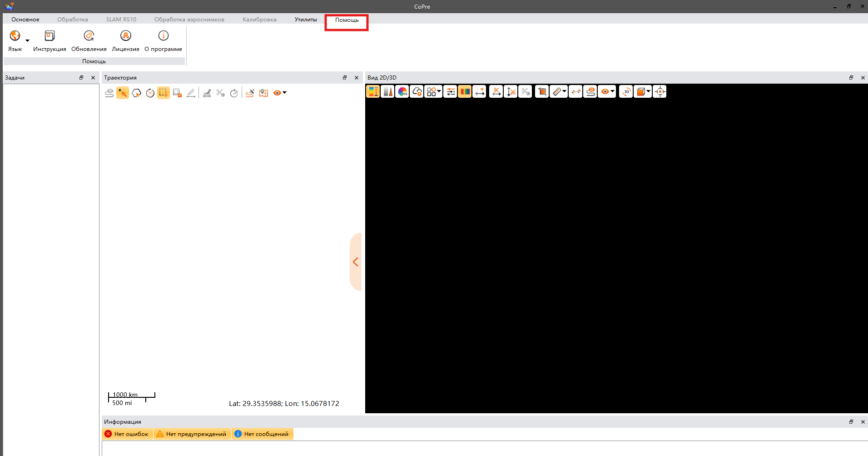Click the 3D rotate icon

pos(626,91)
